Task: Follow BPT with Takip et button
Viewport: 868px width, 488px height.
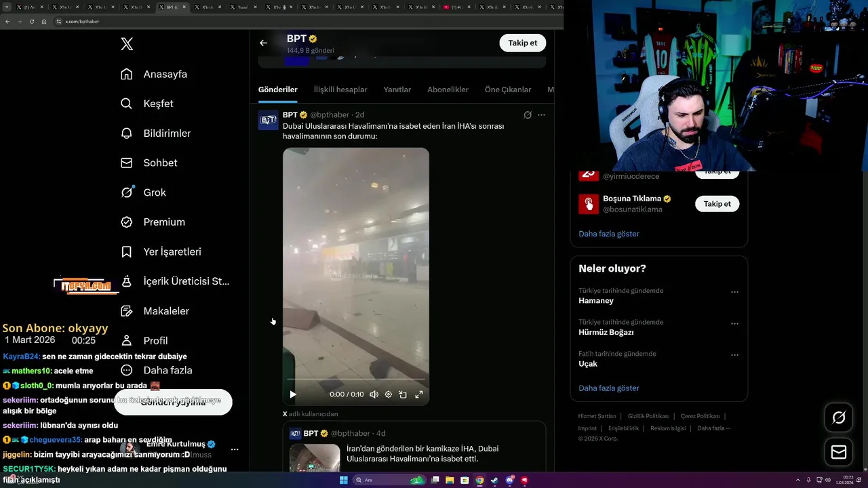Action: click(523, 43)
